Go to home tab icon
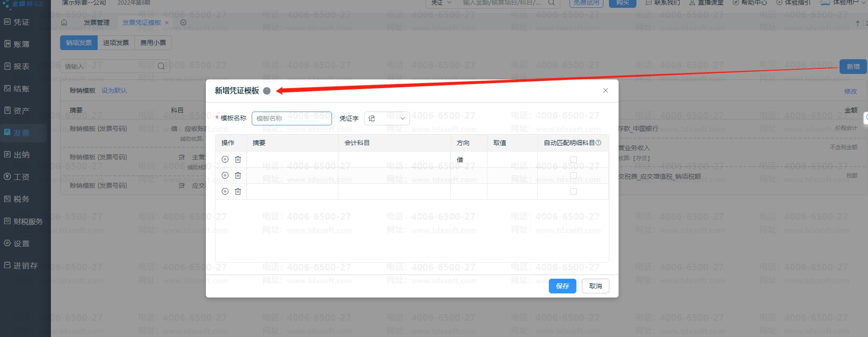 (x=64, y=22)
